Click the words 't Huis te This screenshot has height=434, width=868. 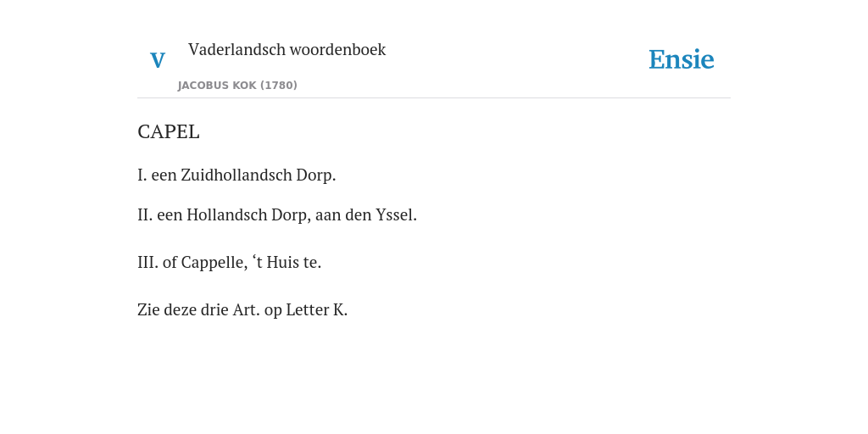pyautogui.click(x=286, y=263)
